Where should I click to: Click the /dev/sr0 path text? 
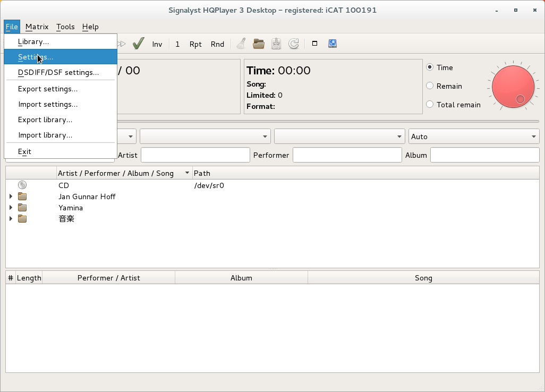coord(209,185)
